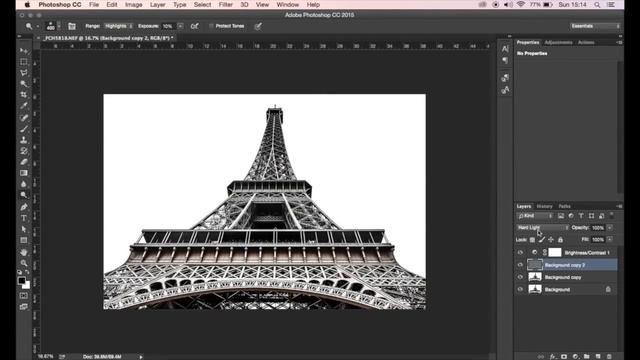
Task: Toggle lock transparent pixels
Action: (532, 240)
